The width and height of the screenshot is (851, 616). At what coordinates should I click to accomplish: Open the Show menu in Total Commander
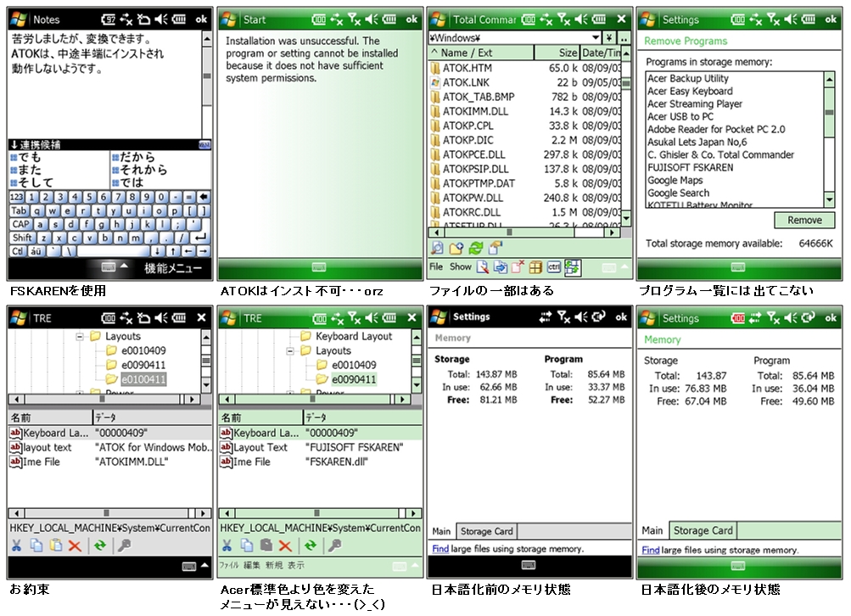(460, 266)
